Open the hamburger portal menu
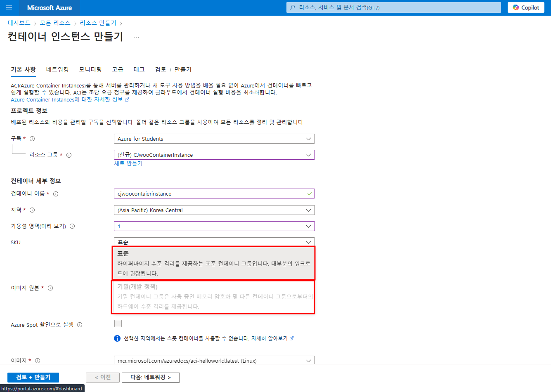551x392 pixels. pos(9,7)
